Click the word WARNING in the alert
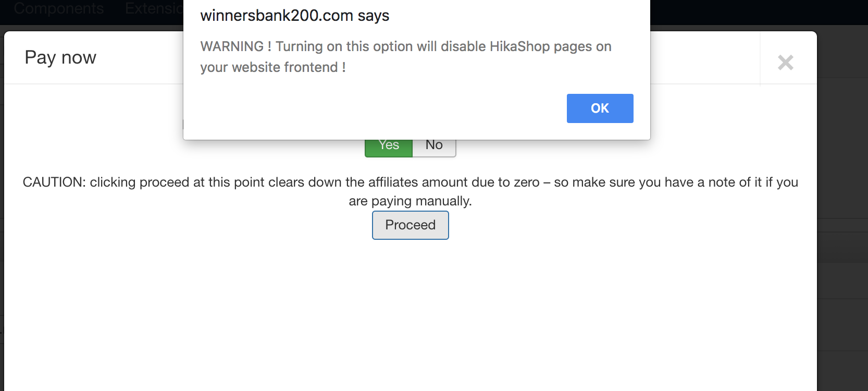Image resolution: width=868 pixels, height=391 pixels. pyautogui.click(x=232, y=46)
